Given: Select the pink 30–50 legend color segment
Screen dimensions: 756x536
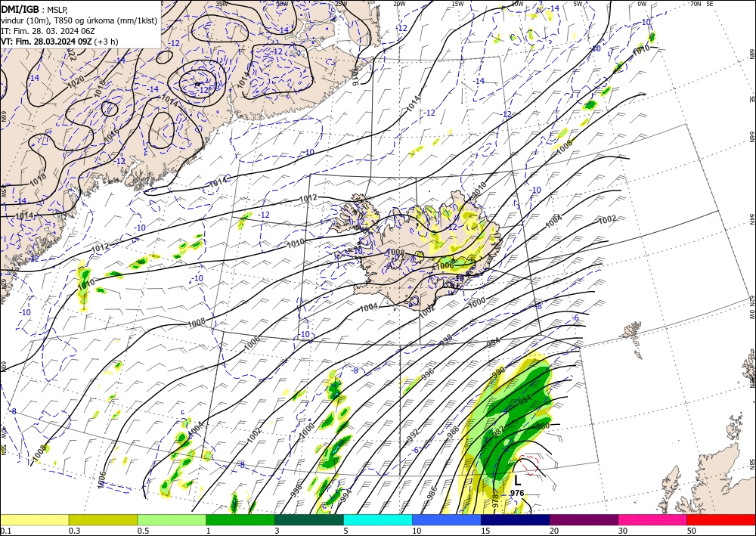Looking at the screenshot, I should point(653,519).
